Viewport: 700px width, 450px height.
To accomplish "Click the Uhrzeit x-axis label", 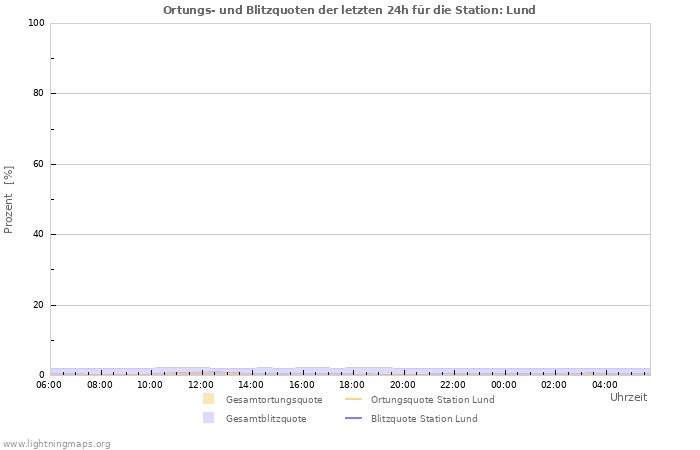I will (x=628, y=397).
